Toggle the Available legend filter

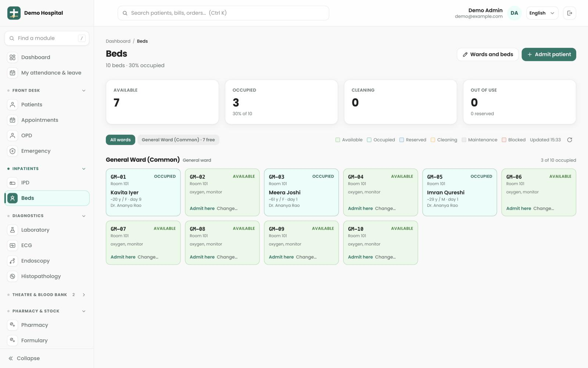click(x=349, y=140)
